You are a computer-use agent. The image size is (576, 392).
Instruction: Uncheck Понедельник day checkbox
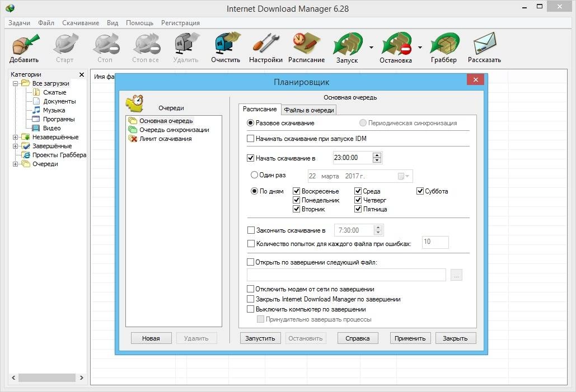[x=297, y=200]
